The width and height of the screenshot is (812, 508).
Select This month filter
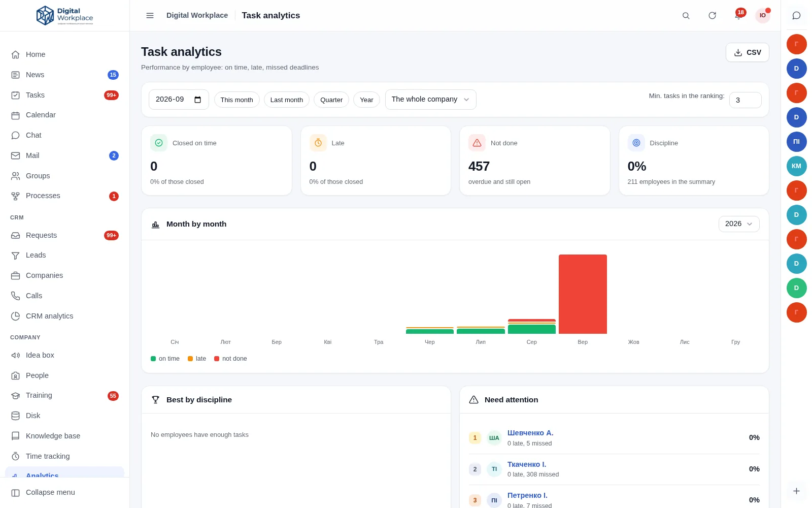click(x=236, y=100)
